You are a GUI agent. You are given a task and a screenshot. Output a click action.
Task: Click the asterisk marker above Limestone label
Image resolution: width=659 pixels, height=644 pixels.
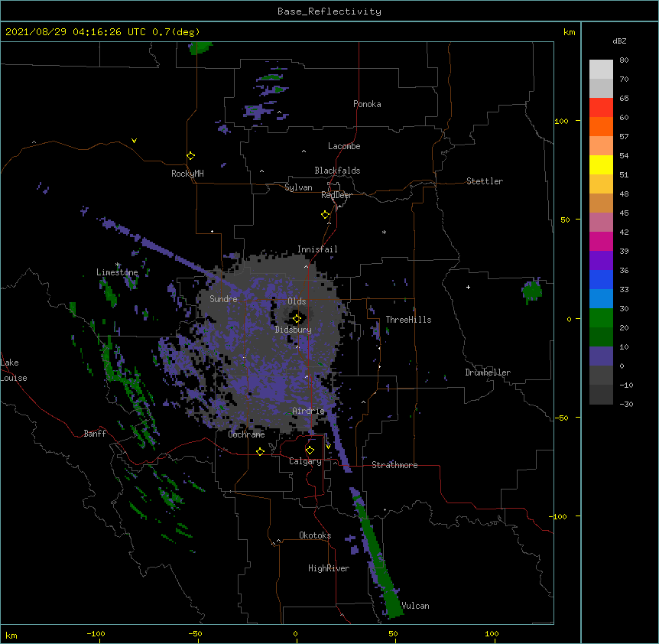[x=118, y=265]
